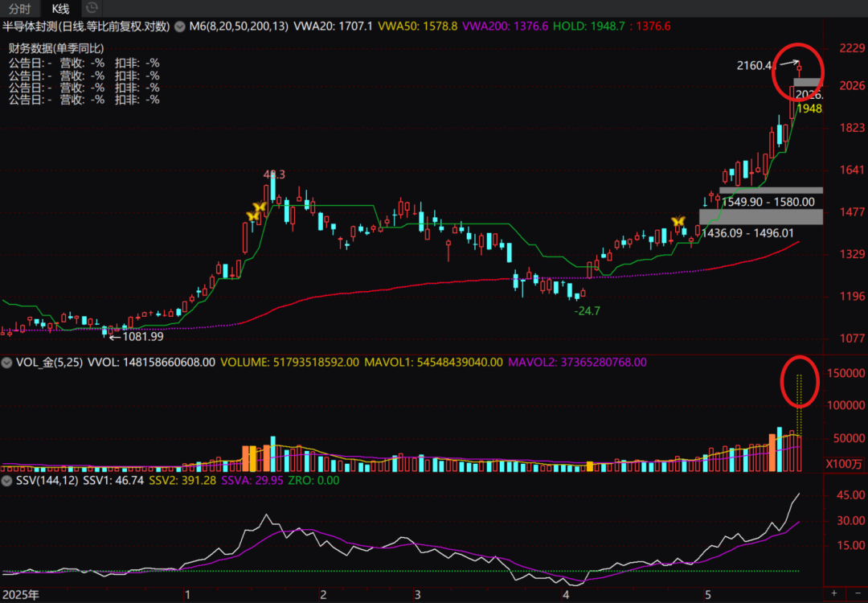Click the 1549.90 - 1580.00 gap label
Image resolution: width=868 pixels, height=603 pixels.
[768, 202]
